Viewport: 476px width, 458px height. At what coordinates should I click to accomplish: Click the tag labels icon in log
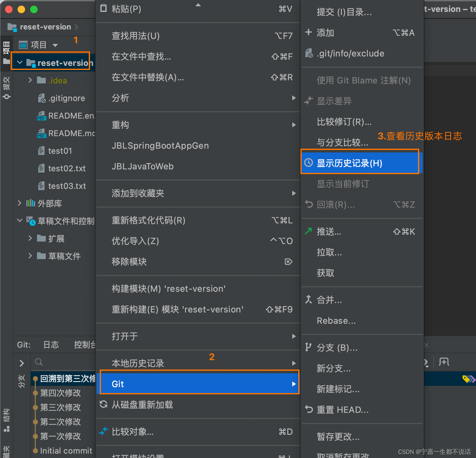(468, 379)
